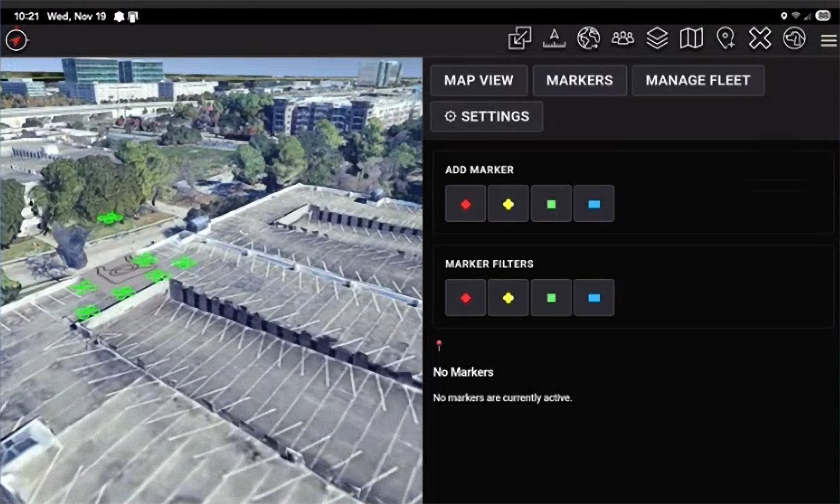The width and height of the screenshot is (840, 504).
Task: Open the MANAGE FLEET tab
Action: click(698, 80)
